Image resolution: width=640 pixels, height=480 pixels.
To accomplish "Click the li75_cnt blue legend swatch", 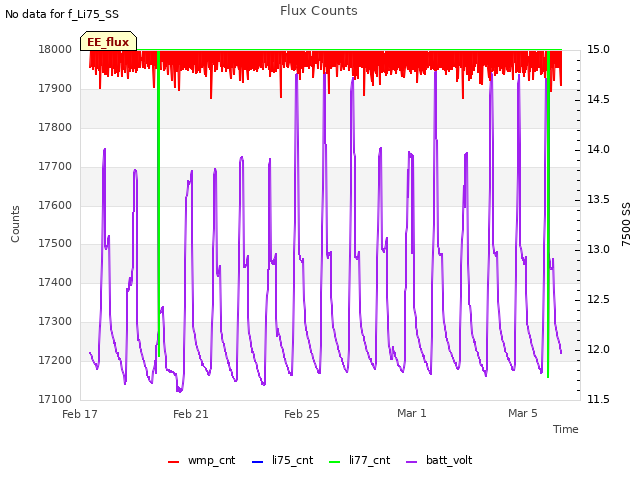I will 258,462.
